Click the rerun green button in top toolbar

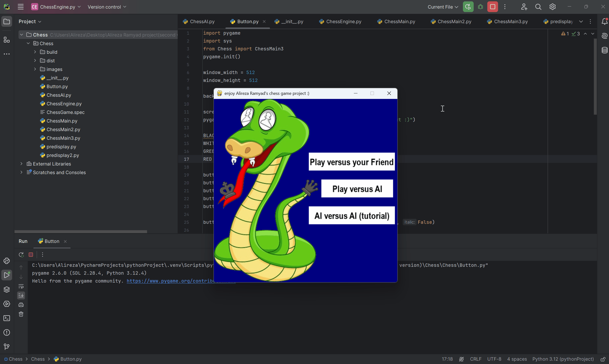[x=468, y=7]
